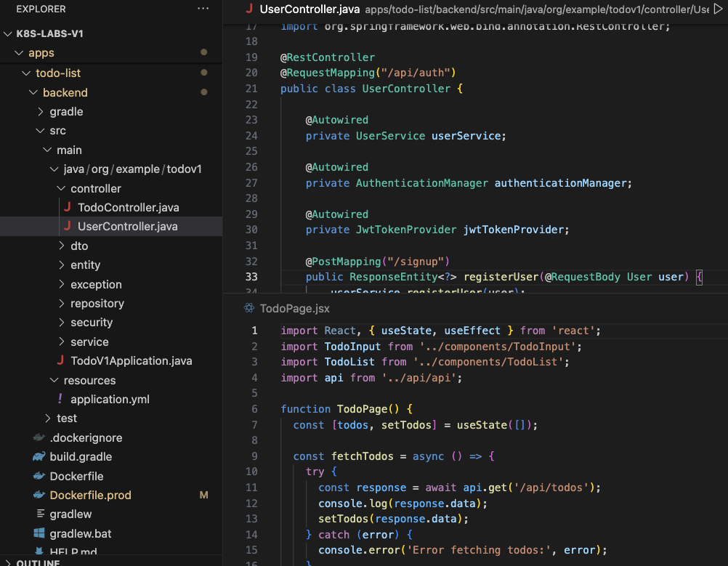Open build.gradle file
728x566 pixels.
tap(81, 456)
